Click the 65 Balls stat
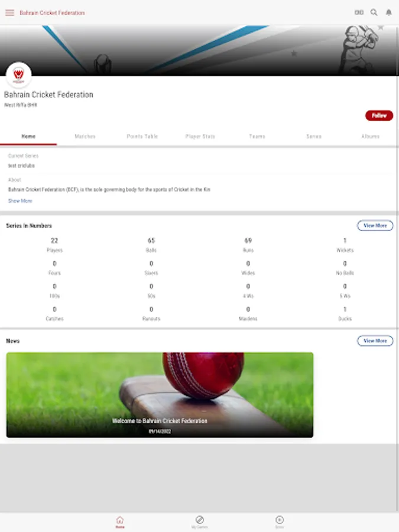The height and width of the screenshot is (532, 399). tap(151, 245)
